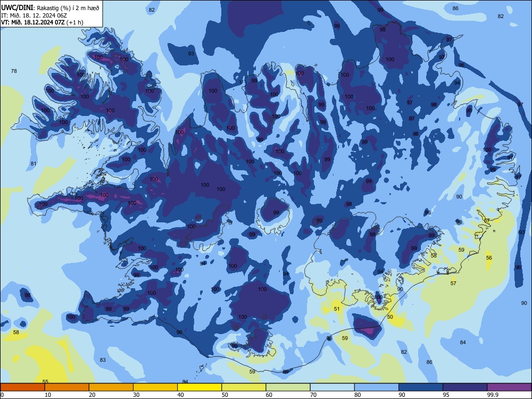
Task: Click the light green 60–70 legend swatch
Action: tap(288, 387)
